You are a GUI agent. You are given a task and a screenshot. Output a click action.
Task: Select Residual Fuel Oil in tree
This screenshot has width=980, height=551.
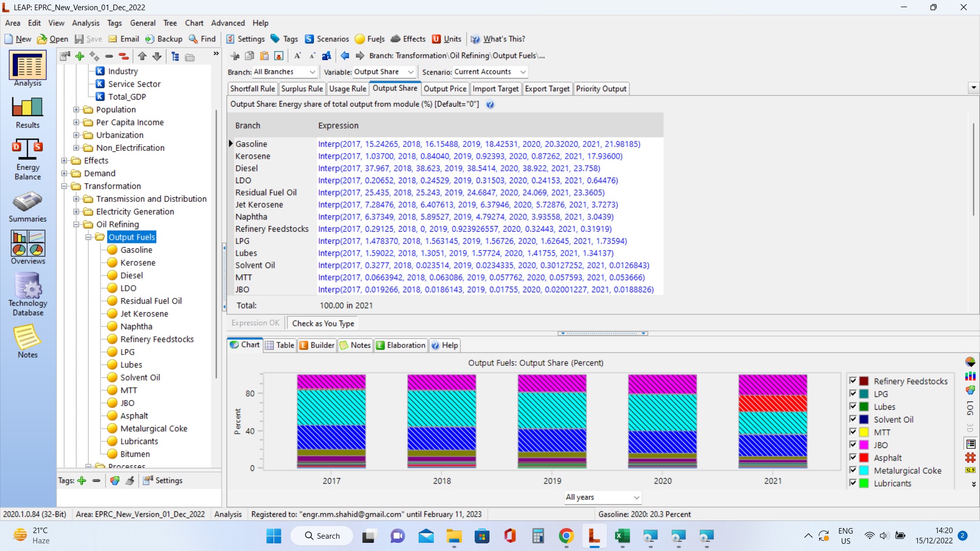tap(151, 301)
